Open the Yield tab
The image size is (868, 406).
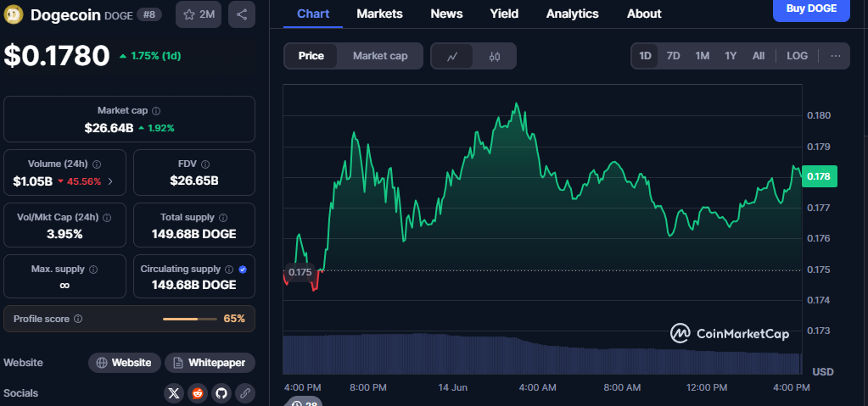coord(504,14)
